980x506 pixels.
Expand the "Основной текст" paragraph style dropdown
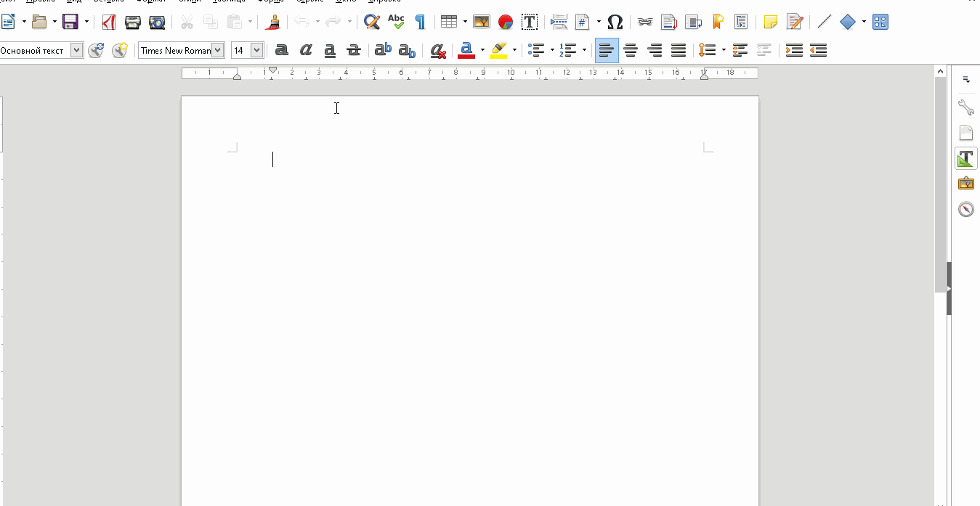pyautogui.click(x=77, y=50)
